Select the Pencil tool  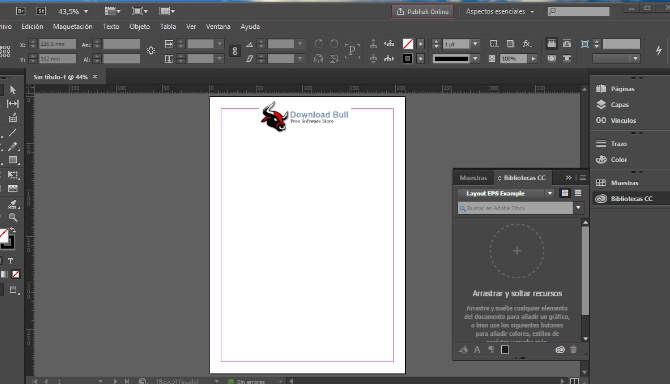point(12,147)
